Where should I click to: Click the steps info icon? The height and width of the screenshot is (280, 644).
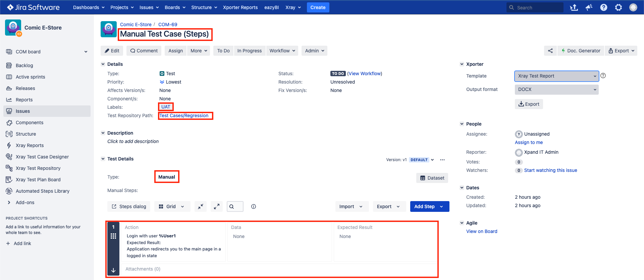click(254, 206)
